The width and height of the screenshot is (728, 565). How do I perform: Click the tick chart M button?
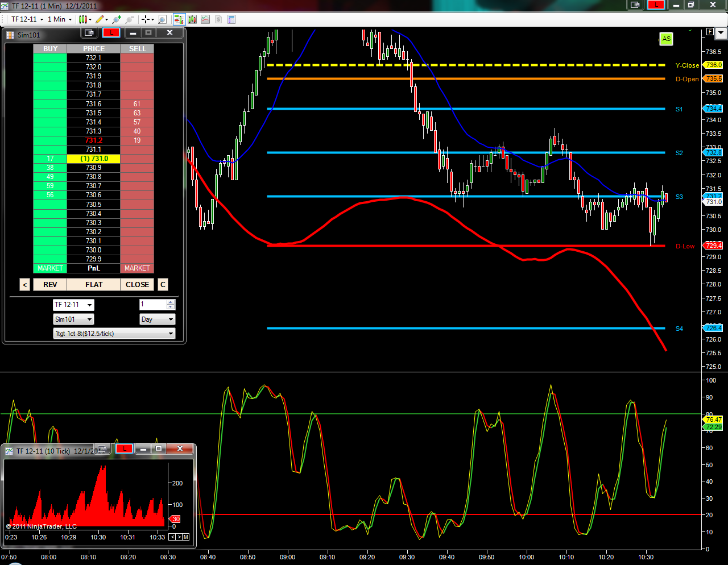[x=186, y=537]
